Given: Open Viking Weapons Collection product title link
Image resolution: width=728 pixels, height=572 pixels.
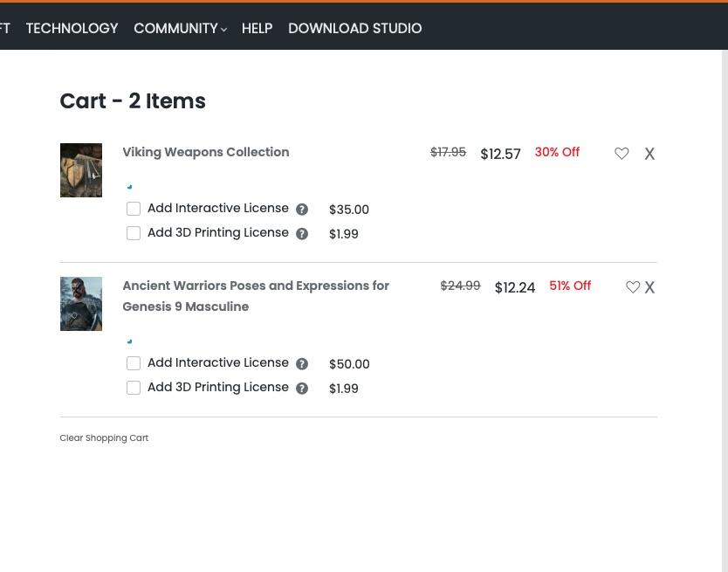Looking at the screenshot, I should point(205,152).
